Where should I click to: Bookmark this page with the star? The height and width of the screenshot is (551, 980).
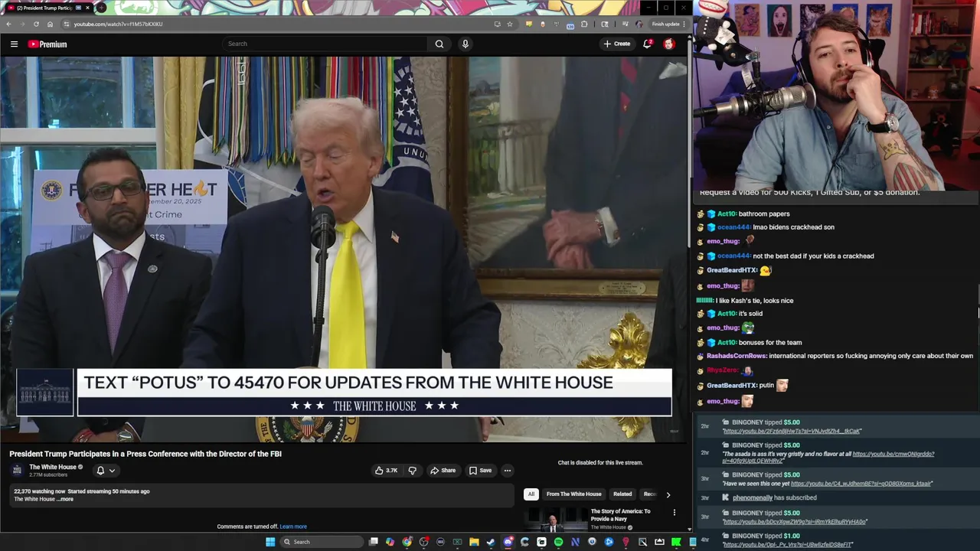(x=510, y=24)
